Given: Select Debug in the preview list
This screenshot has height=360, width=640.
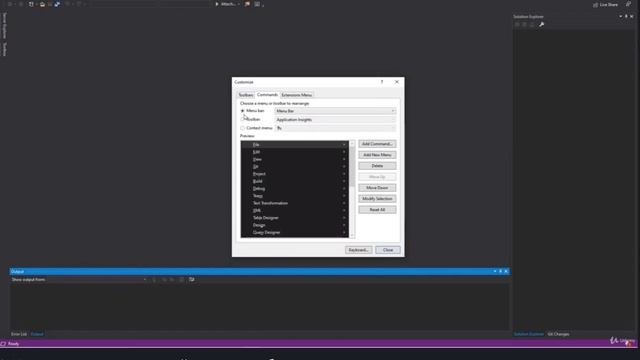Looking at the screenshot, I should [x=295, y=189].
